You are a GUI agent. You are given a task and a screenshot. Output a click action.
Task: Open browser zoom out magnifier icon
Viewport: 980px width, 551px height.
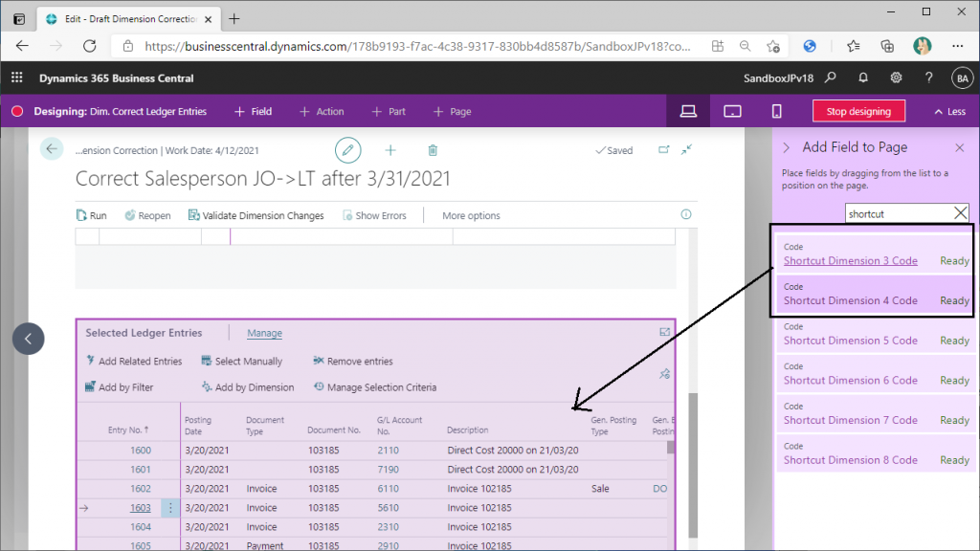click(x=745, y=46)
